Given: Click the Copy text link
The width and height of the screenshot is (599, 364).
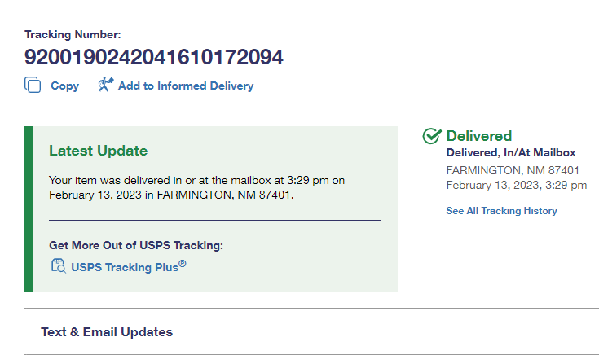Looking at the screenshot, I should [x=64, y=86].
